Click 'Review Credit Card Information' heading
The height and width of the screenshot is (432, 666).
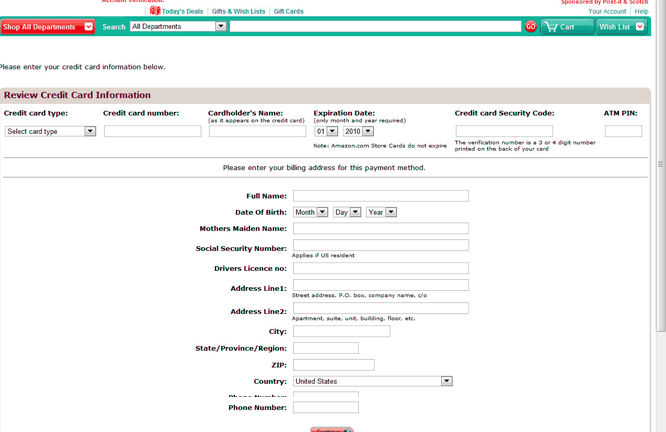pos(77,95)
